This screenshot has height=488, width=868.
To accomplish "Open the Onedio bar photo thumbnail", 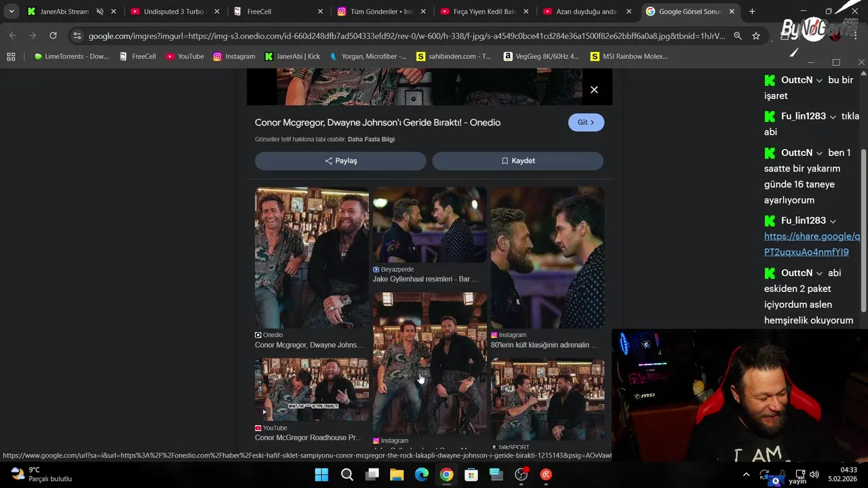I will point(312,258).
